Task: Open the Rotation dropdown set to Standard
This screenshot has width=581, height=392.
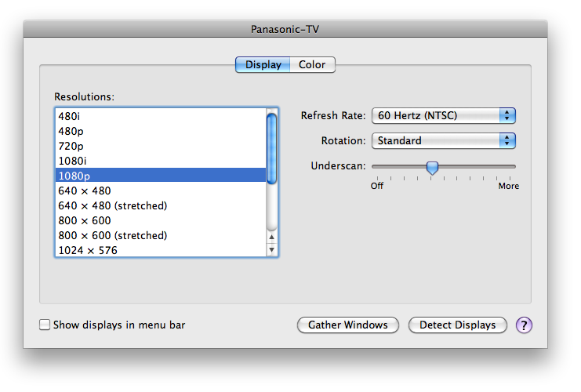Action: pyautogui.click(x=444, y=141)
